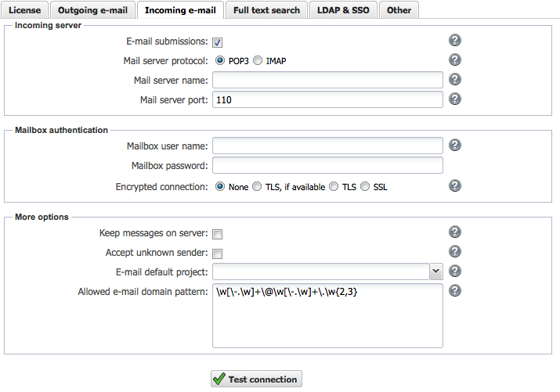
Task: Enable Keep messages on server
Action: (218, 234)
